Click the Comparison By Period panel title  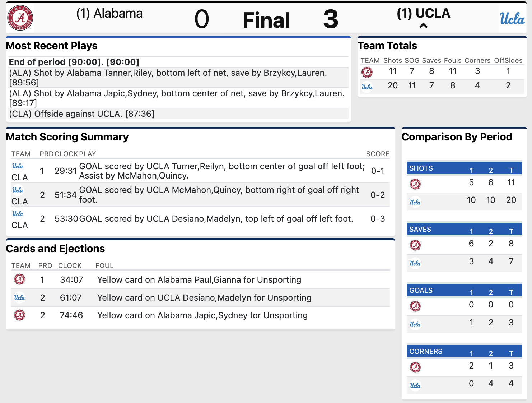[x=457, y=137]
